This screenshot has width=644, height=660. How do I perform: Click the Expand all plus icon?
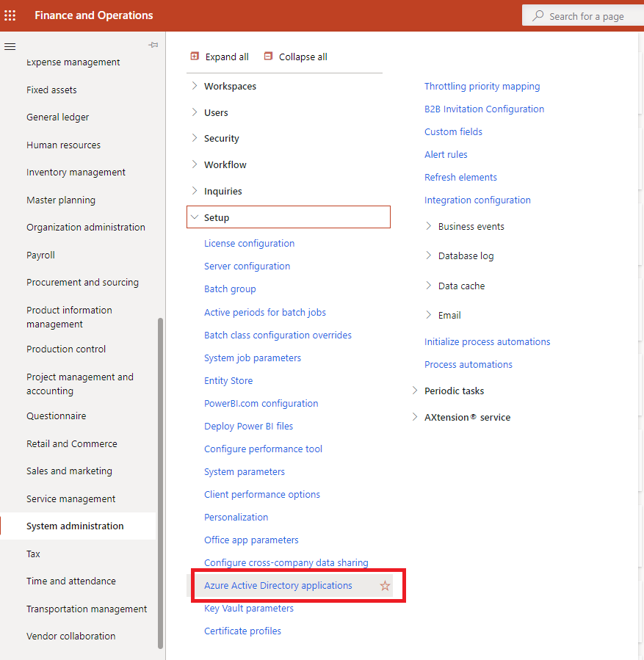195,56
